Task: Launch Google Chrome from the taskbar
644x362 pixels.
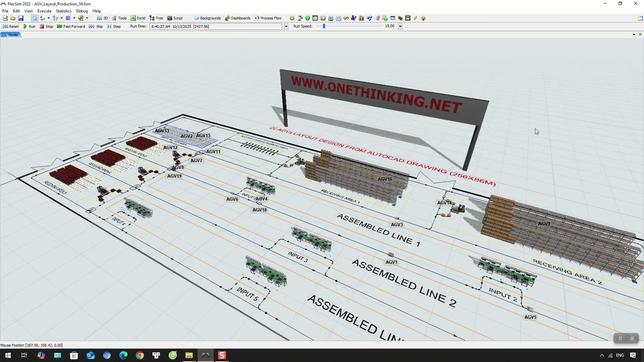Action: click(140, 355)
